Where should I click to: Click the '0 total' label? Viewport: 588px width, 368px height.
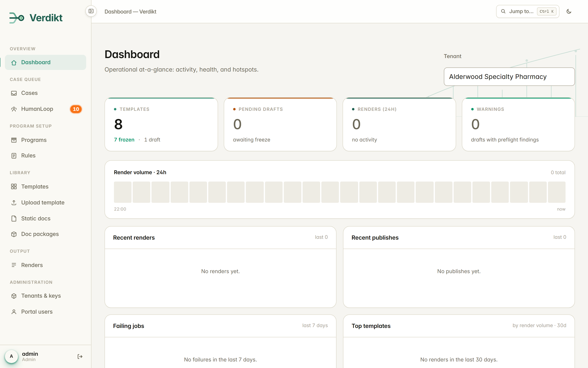tap(558, 173)
